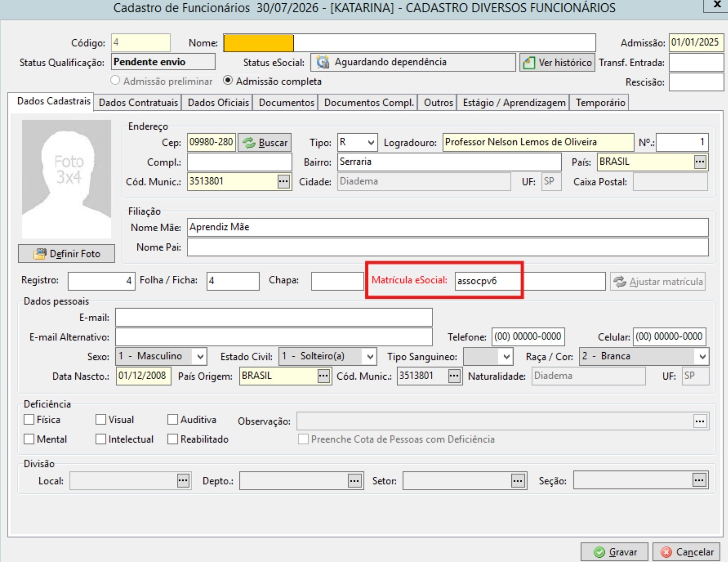Switch to the Temporário tab
Screen dimensions: 728x562
(600, 103)
